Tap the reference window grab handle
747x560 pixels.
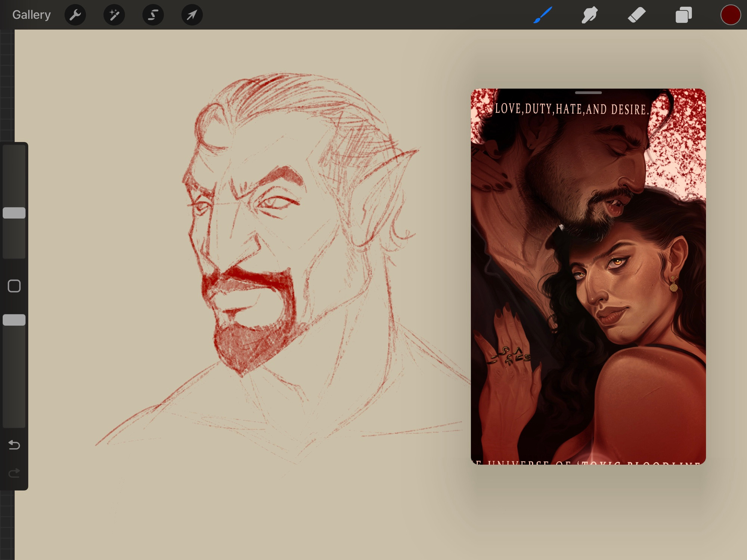588,93
